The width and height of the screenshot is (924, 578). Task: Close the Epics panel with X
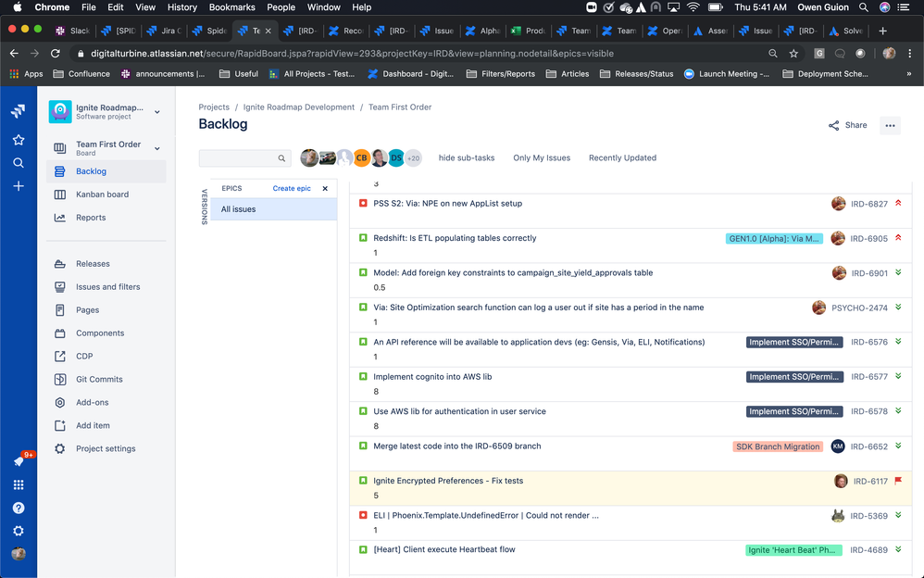click(325, 189)
